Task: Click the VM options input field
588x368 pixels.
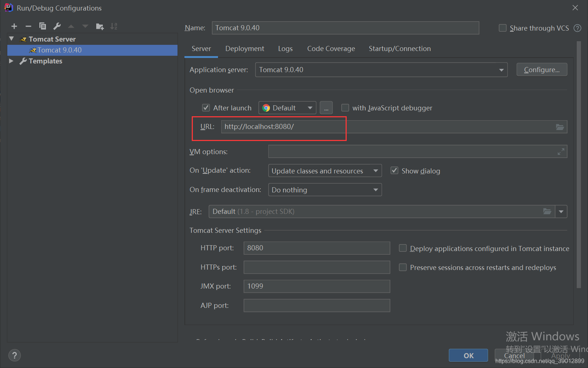Action: tap(418, 152)
